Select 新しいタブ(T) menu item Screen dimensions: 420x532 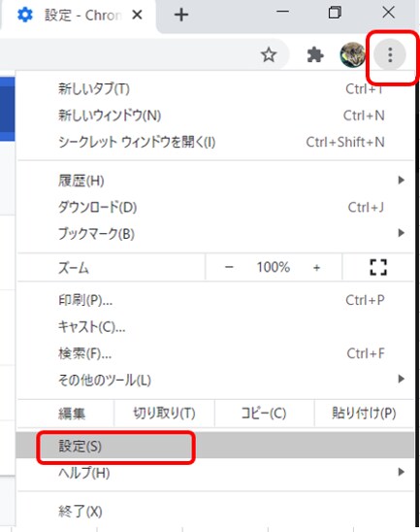[215, 89]
